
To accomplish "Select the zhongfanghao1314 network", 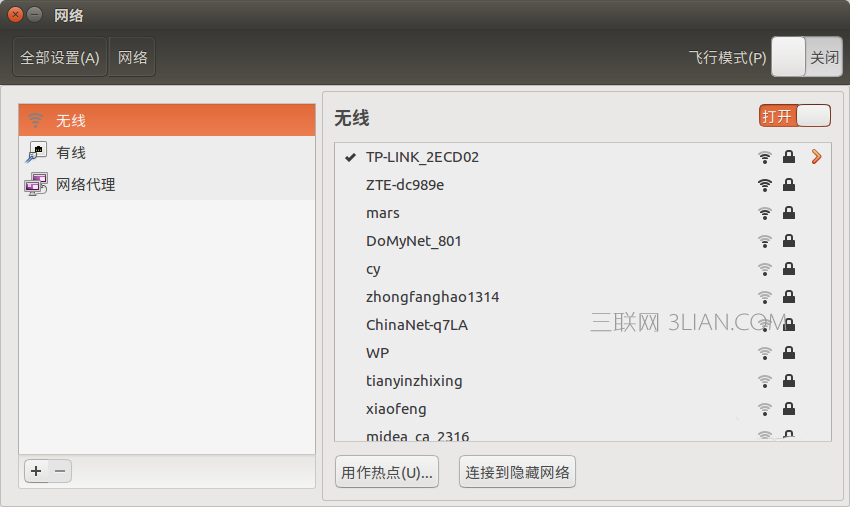I will (432, 297).
